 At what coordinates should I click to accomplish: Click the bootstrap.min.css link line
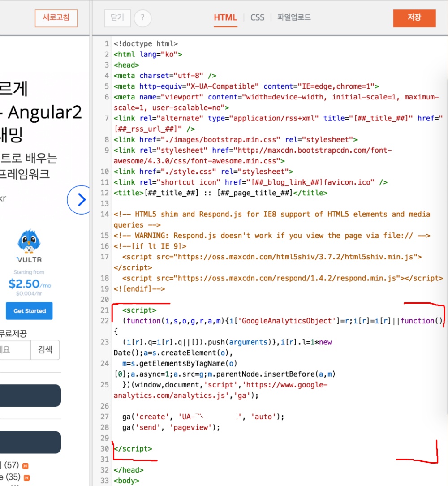click(x=235, y=140)
